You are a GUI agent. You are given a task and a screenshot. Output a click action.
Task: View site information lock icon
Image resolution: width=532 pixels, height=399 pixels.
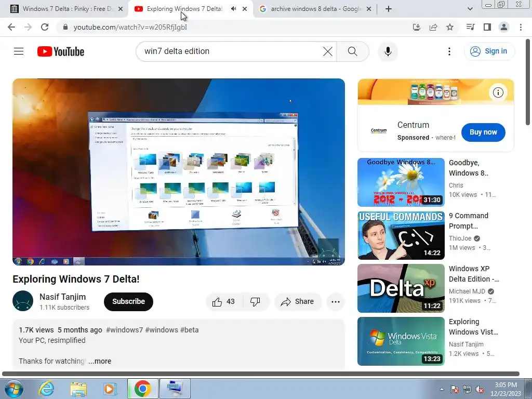pyautogui.click(x=65, y=27)
